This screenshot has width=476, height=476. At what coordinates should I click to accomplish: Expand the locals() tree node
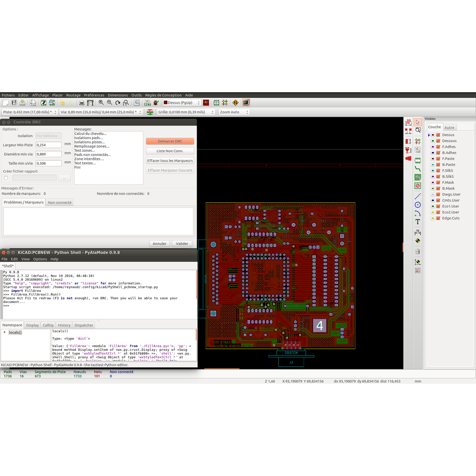(x=5, y=332)
